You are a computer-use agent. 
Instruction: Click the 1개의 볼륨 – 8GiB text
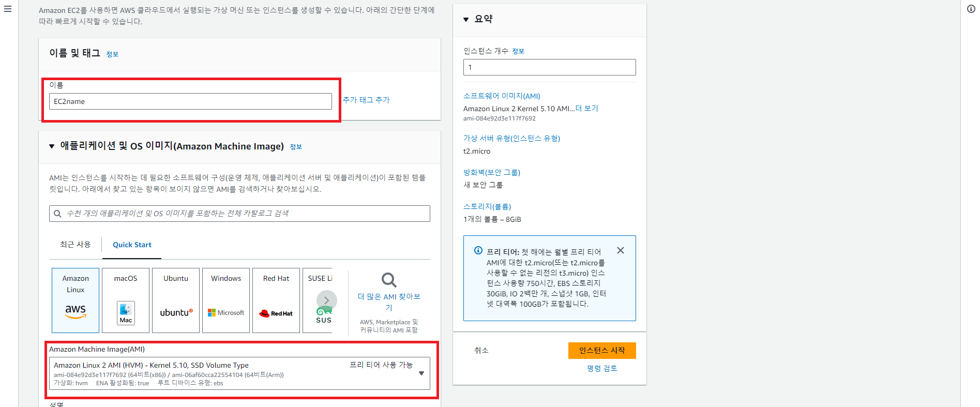(x=492, y=219)
